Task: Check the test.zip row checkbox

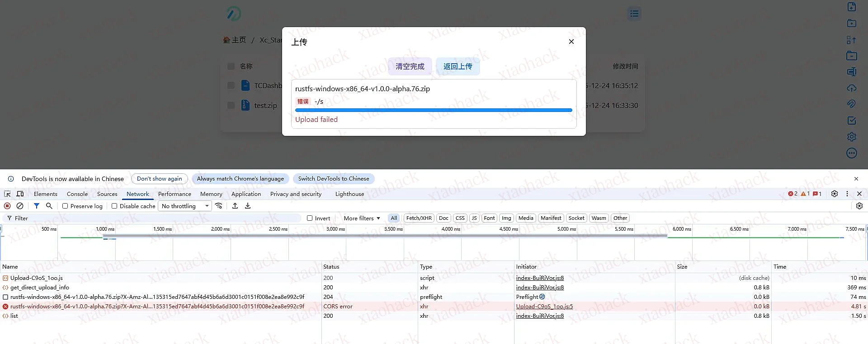Action: tap(231, 105)
